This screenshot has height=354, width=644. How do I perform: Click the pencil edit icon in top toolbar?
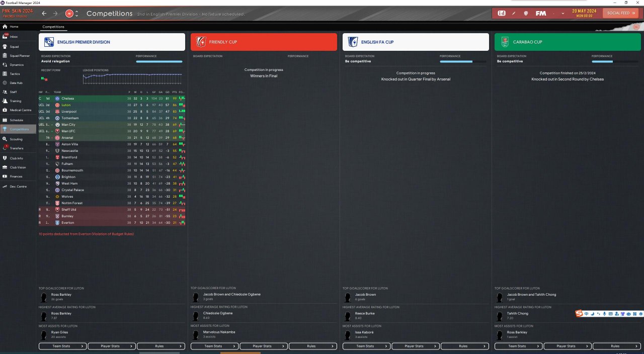tap(514, 13)
